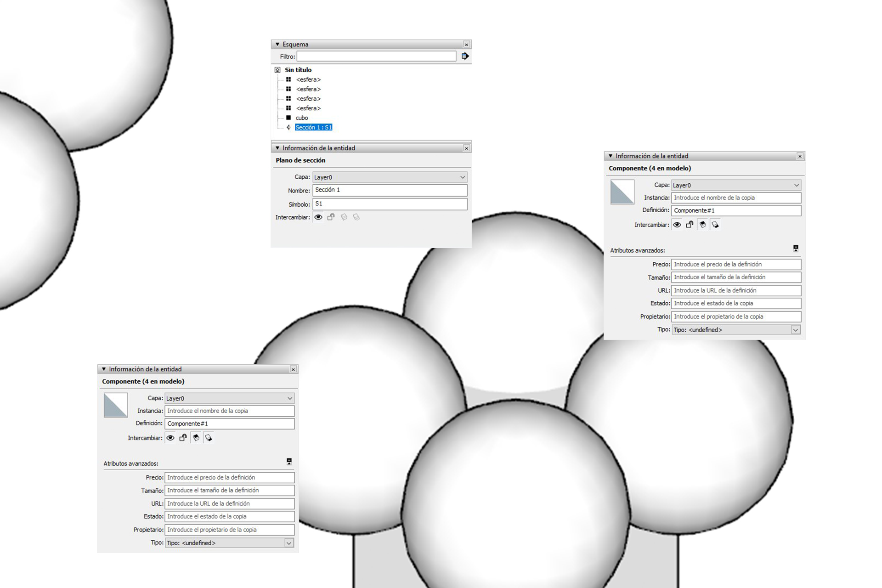Click material swatch in right-hand Componente panel

click(622, 192)
